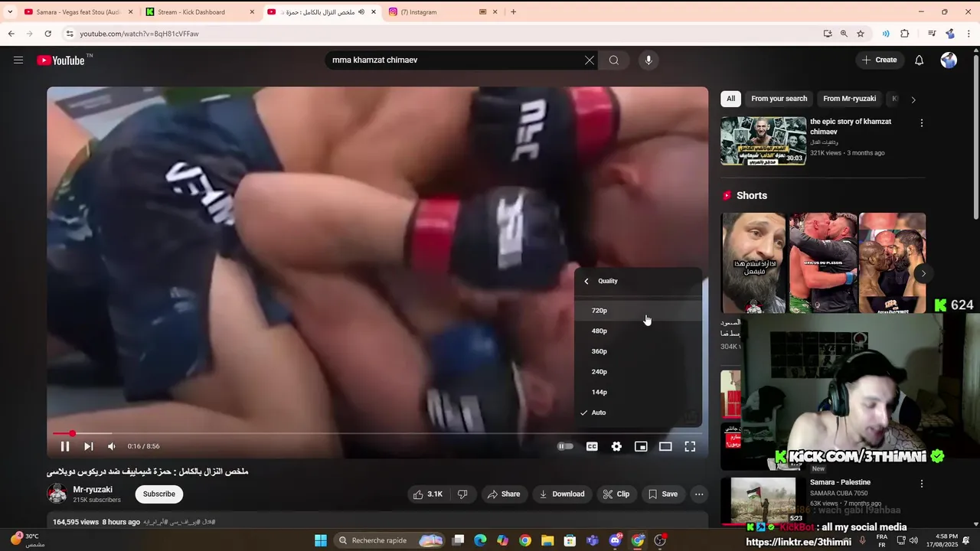This screenshot has height=551, width=980.
Task: Enable miniplayer mode
Action: pyautogui.click(x=641, y=446)
